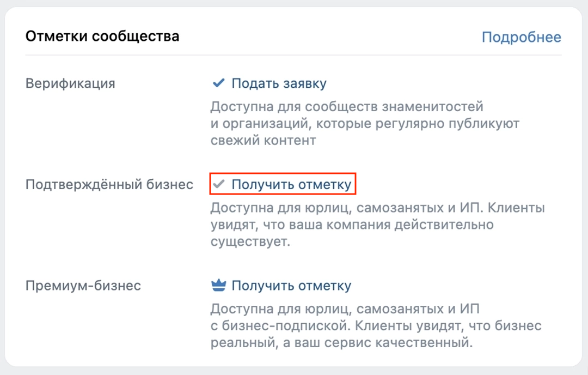The width and height of the screenshot is (588, 375).
Task: Click the premium description's first line ending 'и ИП'
Action: click(x=345, y=309)
